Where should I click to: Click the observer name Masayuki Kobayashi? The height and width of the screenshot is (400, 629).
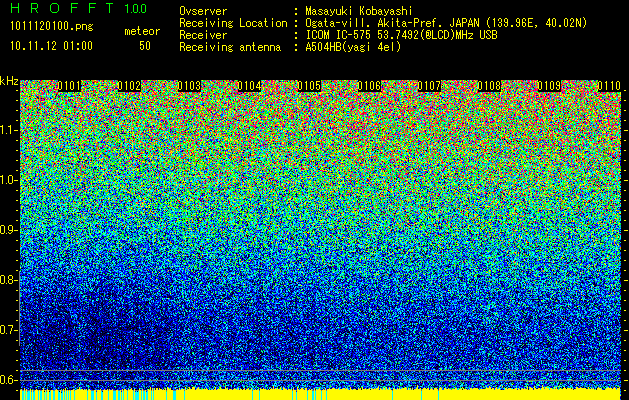[359, 11]
